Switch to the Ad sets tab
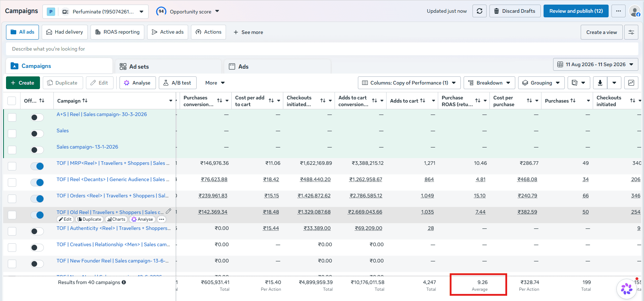 [x=168, y=66]
